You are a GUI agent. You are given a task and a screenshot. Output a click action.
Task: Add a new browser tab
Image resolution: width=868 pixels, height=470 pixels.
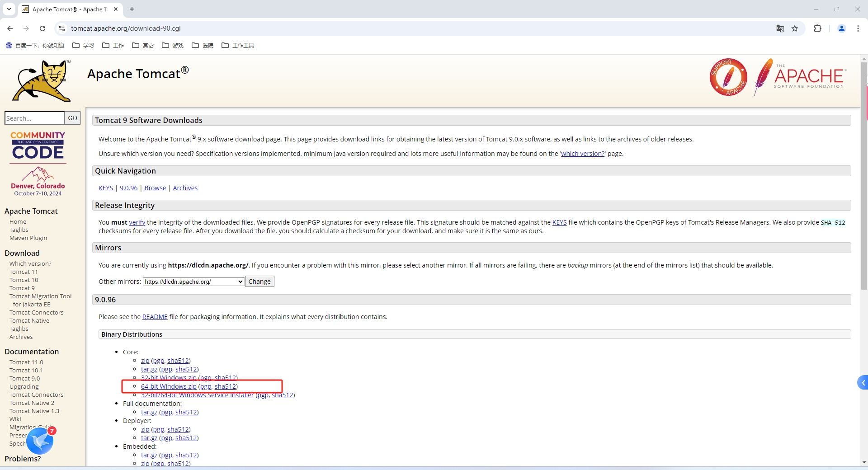[132, 9]
